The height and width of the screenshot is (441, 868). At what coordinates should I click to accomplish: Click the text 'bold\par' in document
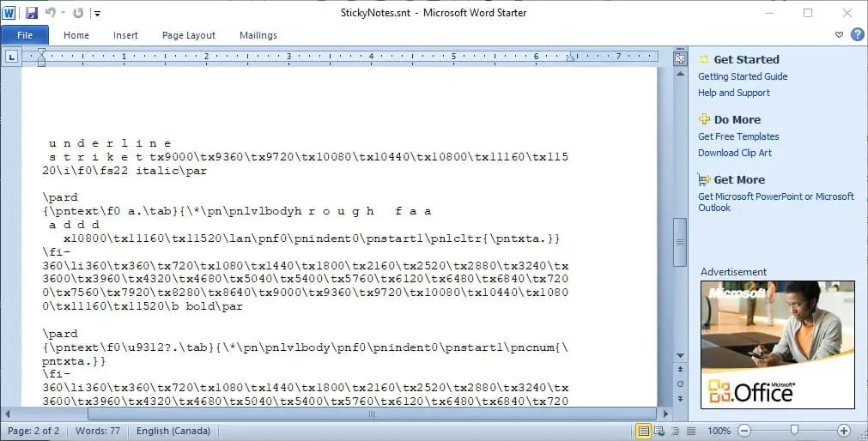pyautogui.click(x=215, y=306)
